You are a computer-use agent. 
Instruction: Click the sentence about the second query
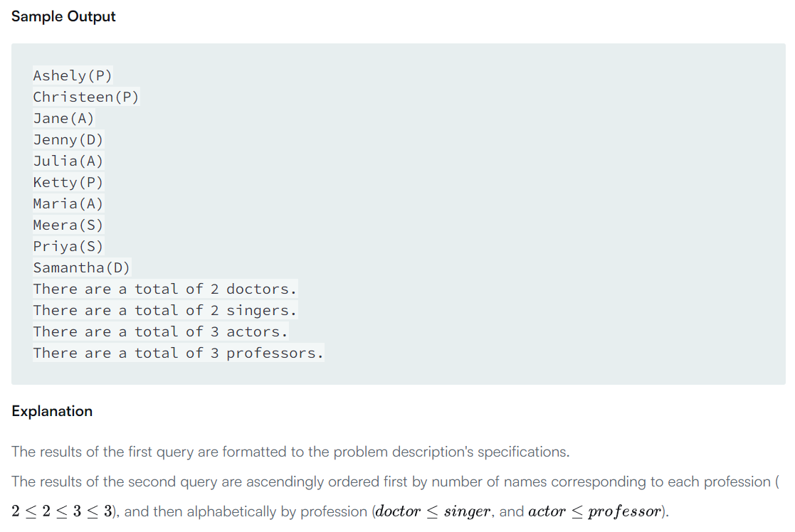click(x=390, y=482)
